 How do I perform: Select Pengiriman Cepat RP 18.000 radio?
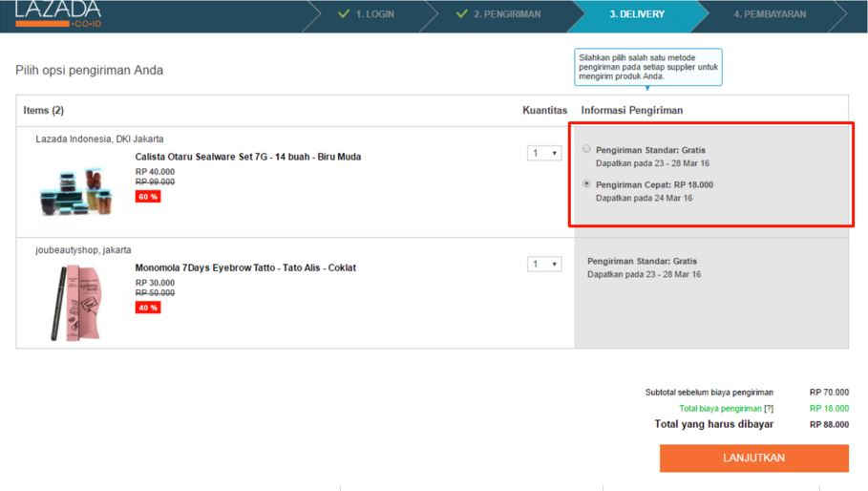(x=587, y=183)
